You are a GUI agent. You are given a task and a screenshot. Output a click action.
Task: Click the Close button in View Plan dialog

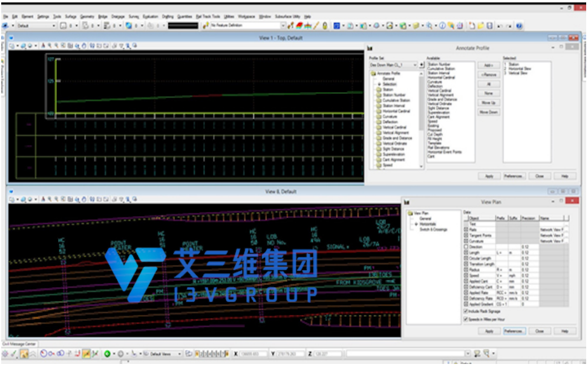539,331
